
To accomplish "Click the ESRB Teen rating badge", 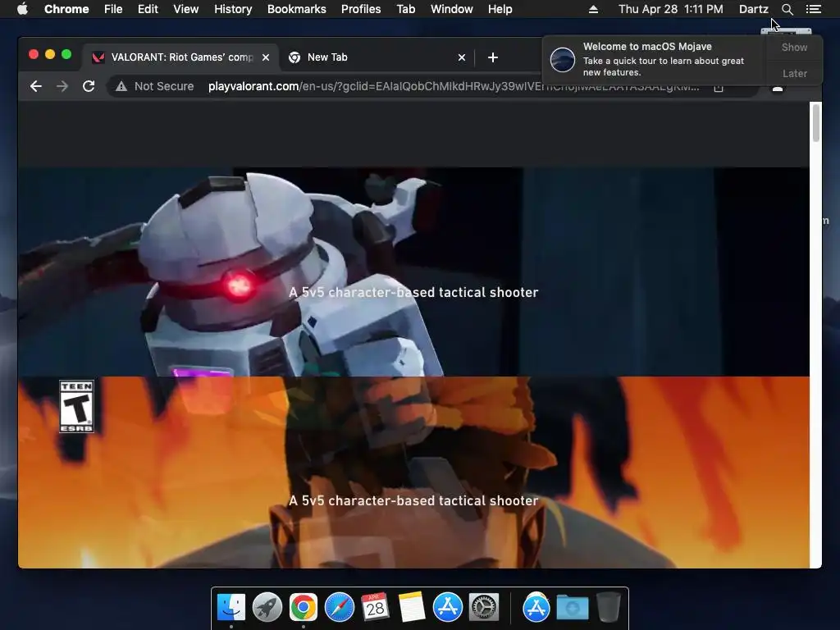I will pos(76,406).
